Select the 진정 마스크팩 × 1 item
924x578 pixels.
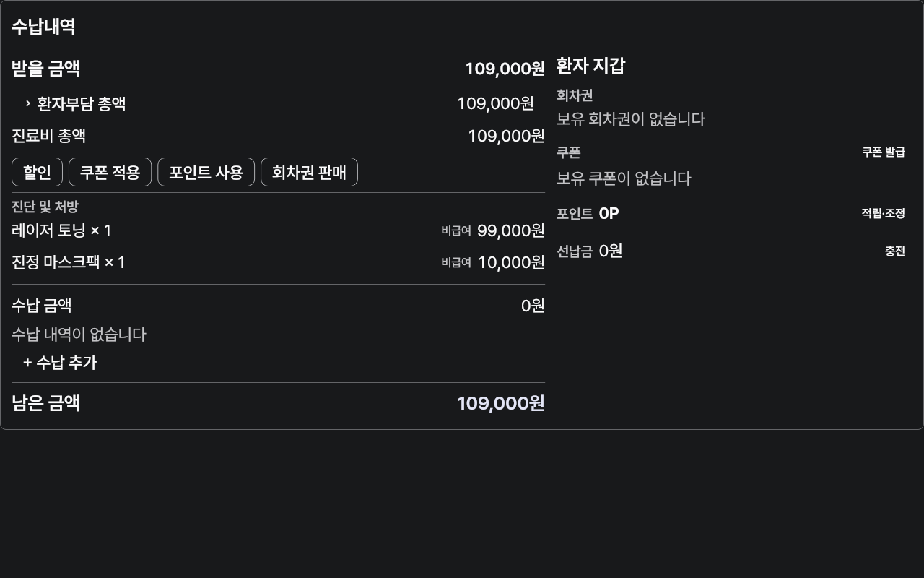pyautogui.click(x=69, y=262)
